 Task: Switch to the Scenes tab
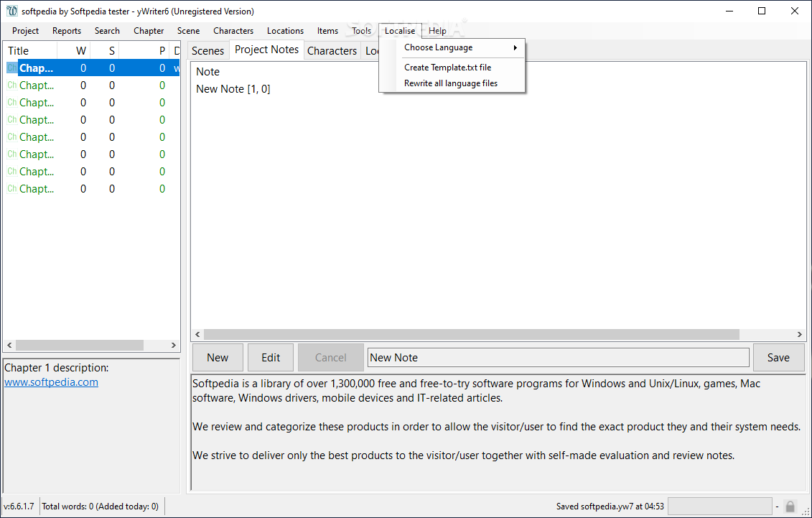(x=207, y=51)
